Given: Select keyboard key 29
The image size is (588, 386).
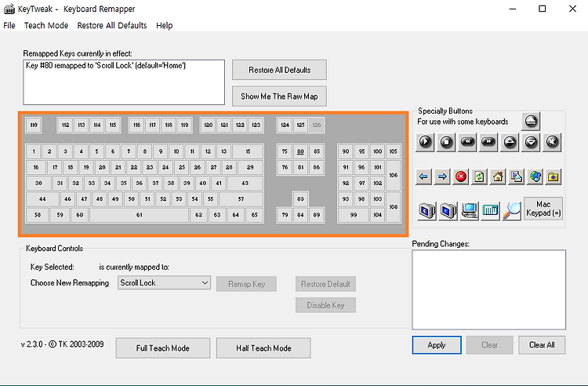Looking at the screenshot, I should (x=250, y=167).
